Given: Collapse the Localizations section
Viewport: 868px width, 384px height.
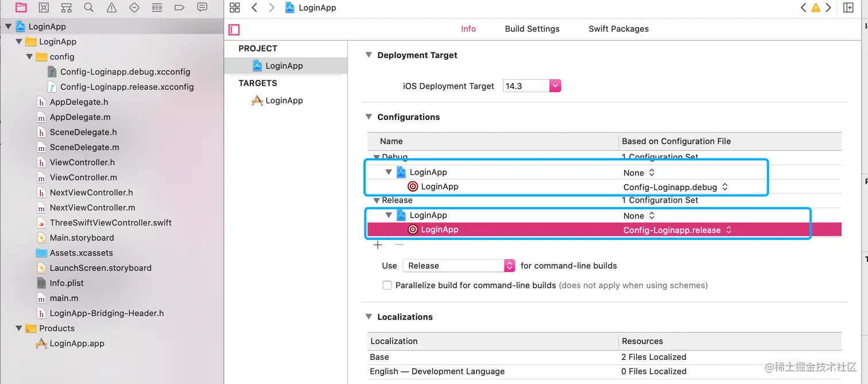Looking at the screenshot, I should coord(369,317).
